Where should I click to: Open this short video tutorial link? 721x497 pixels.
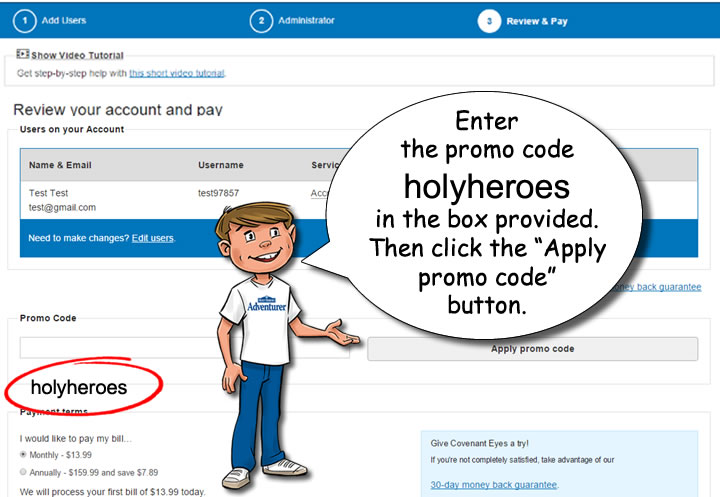click(x=177, y=73)
